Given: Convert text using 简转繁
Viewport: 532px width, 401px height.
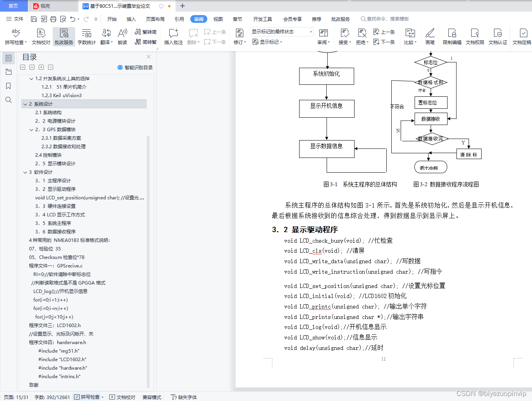Looking at the screenshot, I should click(146, 42).
